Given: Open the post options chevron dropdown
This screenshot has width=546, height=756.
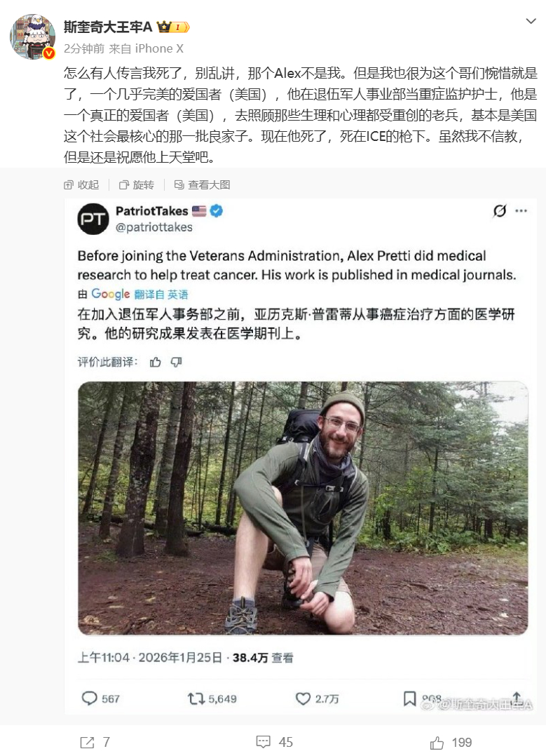Looking at the screenshot, I should [x=531, y=21].
